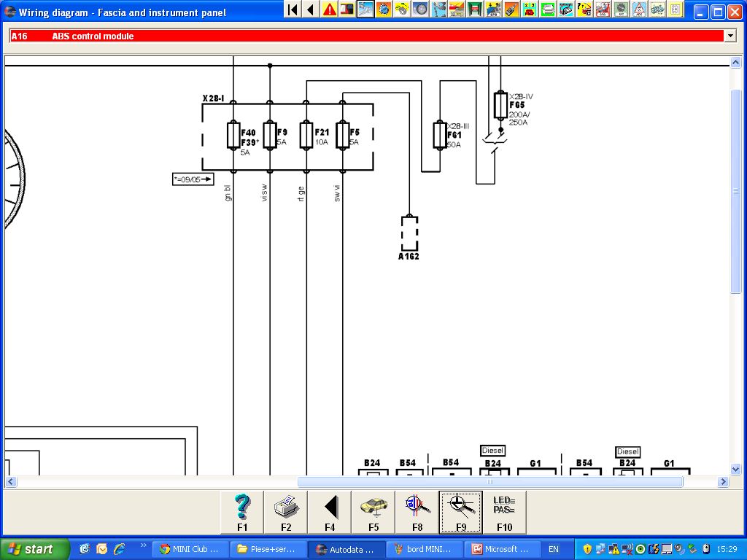Click the F8 component magnifier button
747x560 pixels.
point(417,512)
